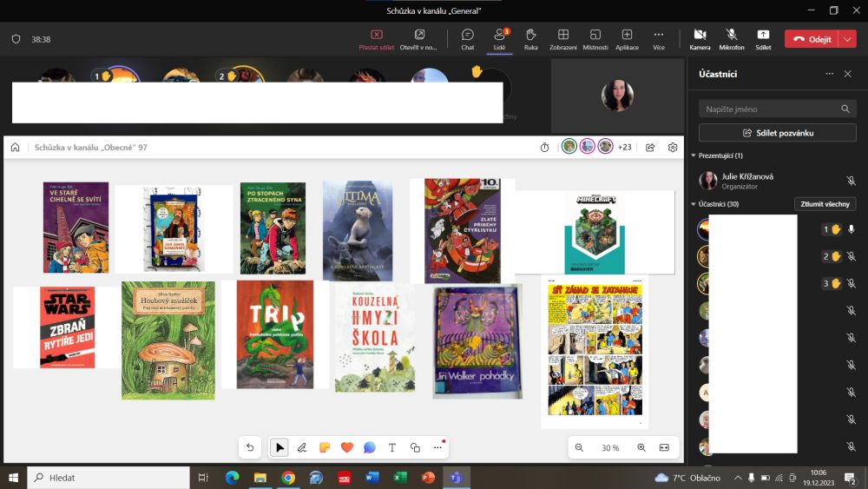868x489 pixels.
Task: Focus the Napište jméno search field
Action: pos(777,109)
